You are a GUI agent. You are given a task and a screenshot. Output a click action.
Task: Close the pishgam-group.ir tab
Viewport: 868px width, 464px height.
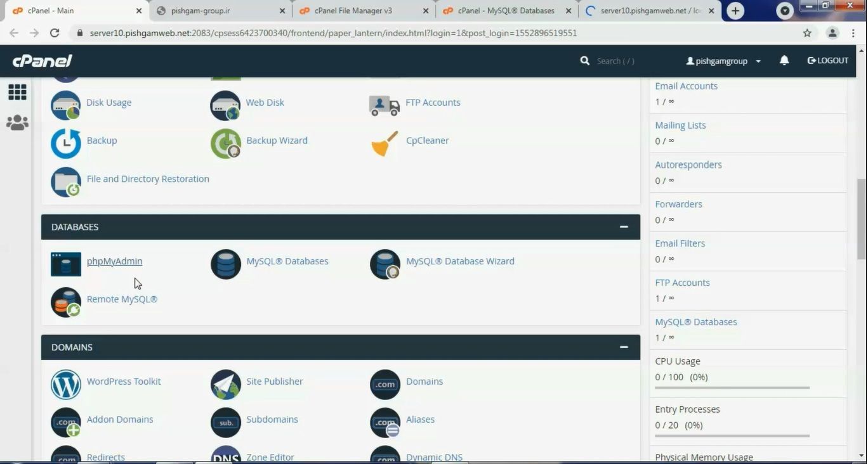pos(282,11)
